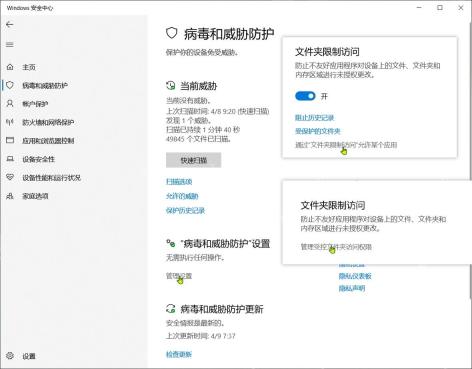Click the "上次更新时间: 4/9 7:37" text
The height and width of the screenshot is (369, 472).
(x=201, y=336)
